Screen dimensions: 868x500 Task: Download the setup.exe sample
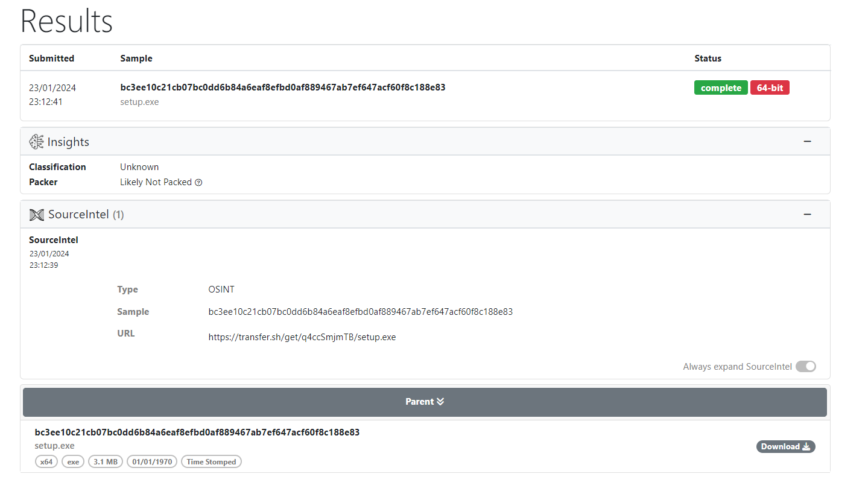(785, 447)
